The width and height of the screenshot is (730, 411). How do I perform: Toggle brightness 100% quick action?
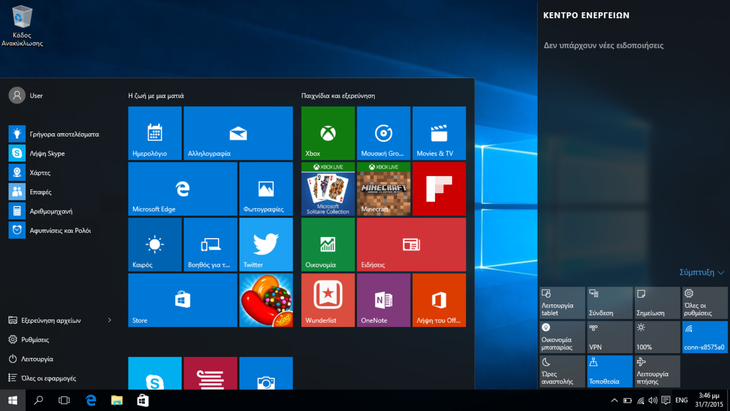657,337
